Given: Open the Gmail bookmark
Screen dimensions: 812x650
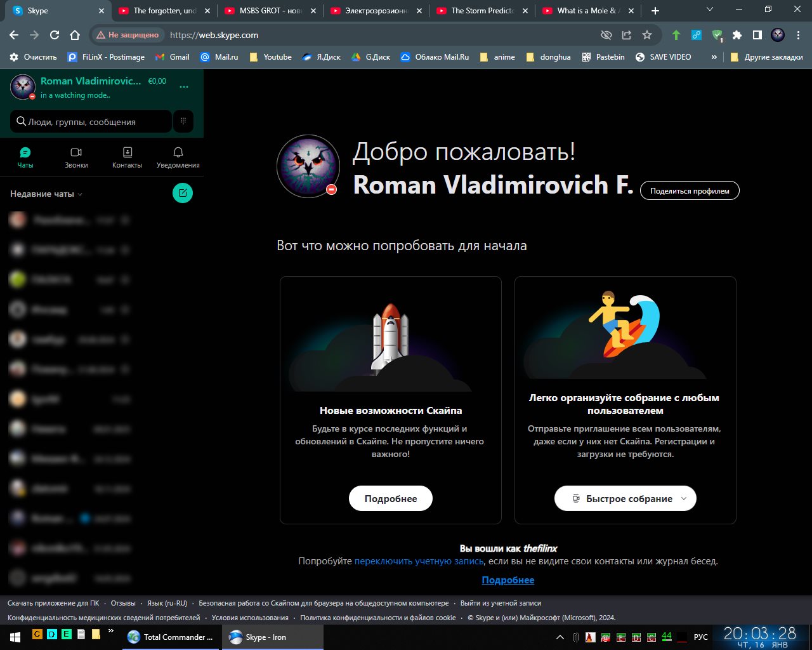Looking at the screenshot, I should [172, 56].
